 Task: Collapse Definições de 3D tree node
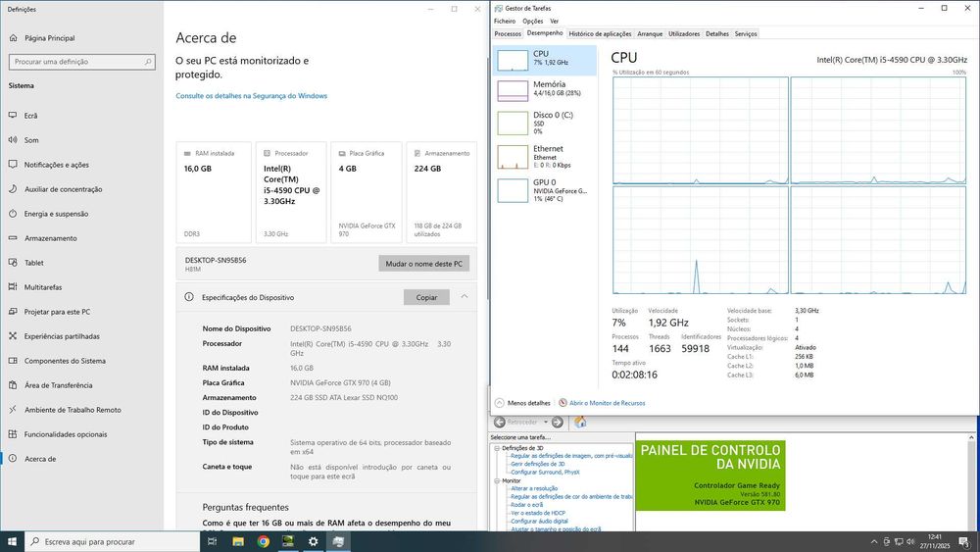[x=497, y=448]
